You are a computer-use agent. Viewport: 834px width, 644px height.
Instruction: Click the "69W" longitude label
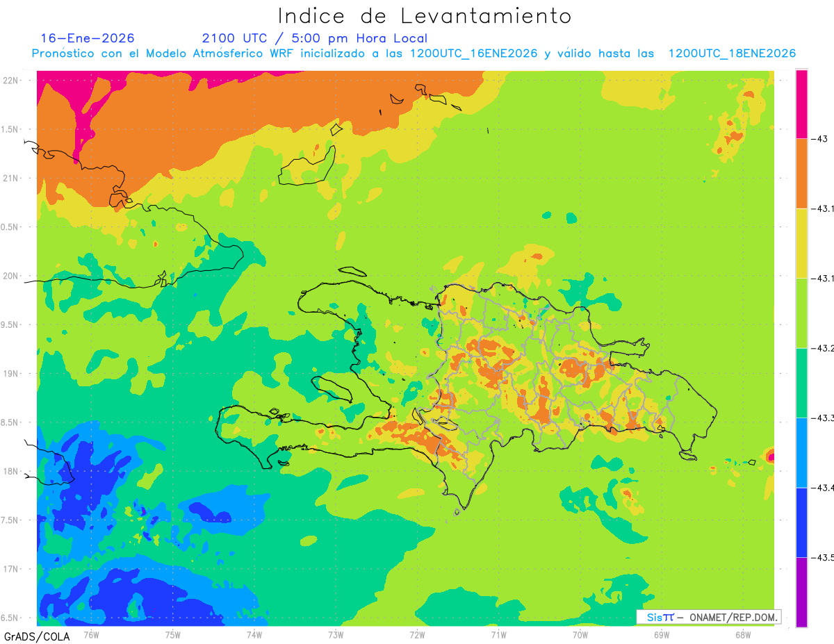coord(662,634)
